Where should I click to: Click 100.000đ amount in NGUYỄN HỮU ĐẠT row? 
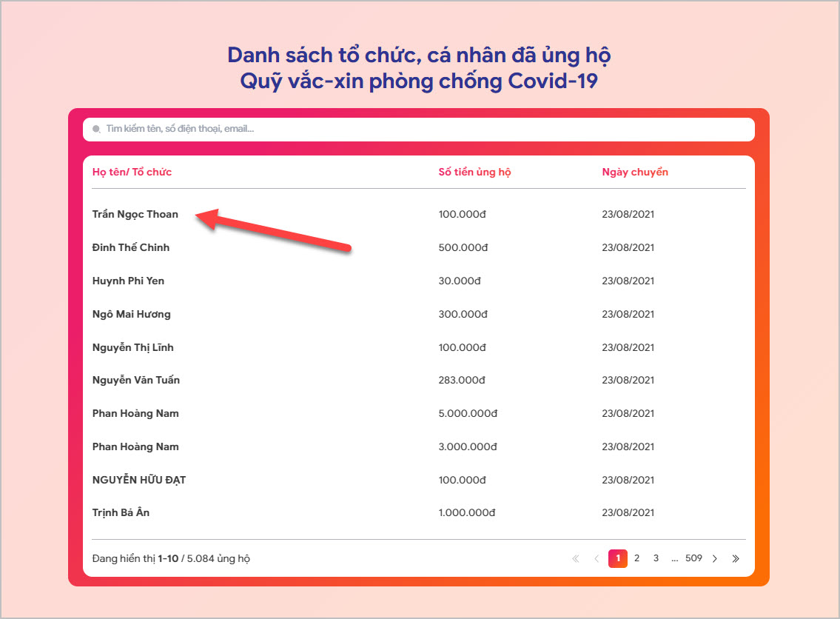click(x=462, y=481)
